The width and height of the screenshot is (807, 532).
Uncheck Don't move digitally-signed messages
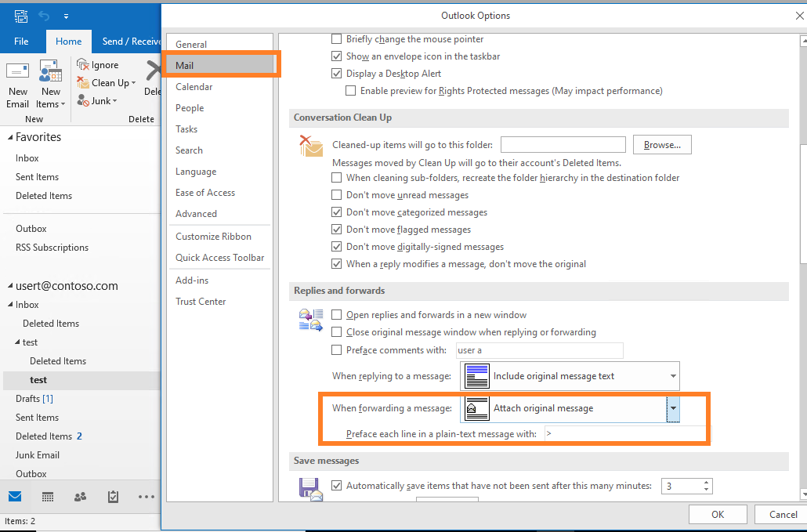(x=337, y=247)
